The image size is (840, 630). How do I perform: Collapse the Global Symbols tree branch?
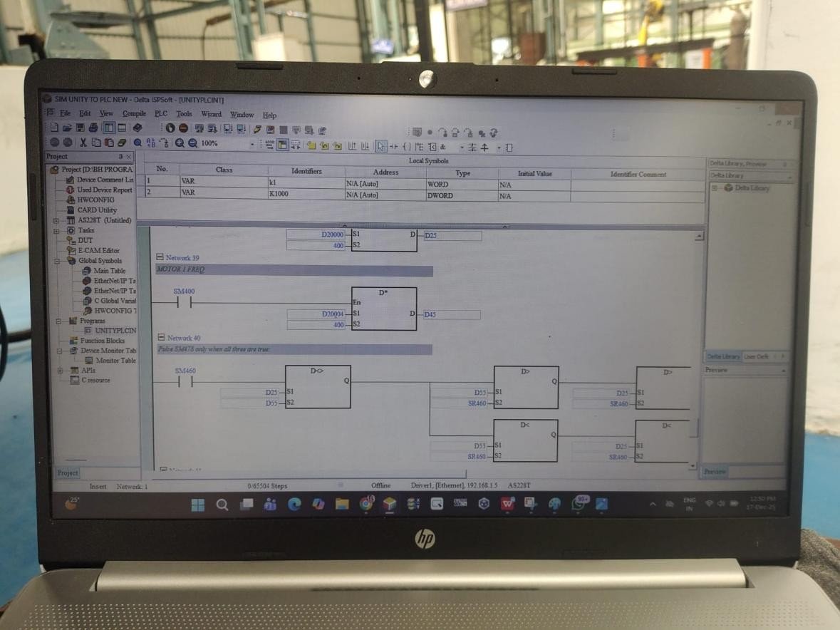point(57,261)
